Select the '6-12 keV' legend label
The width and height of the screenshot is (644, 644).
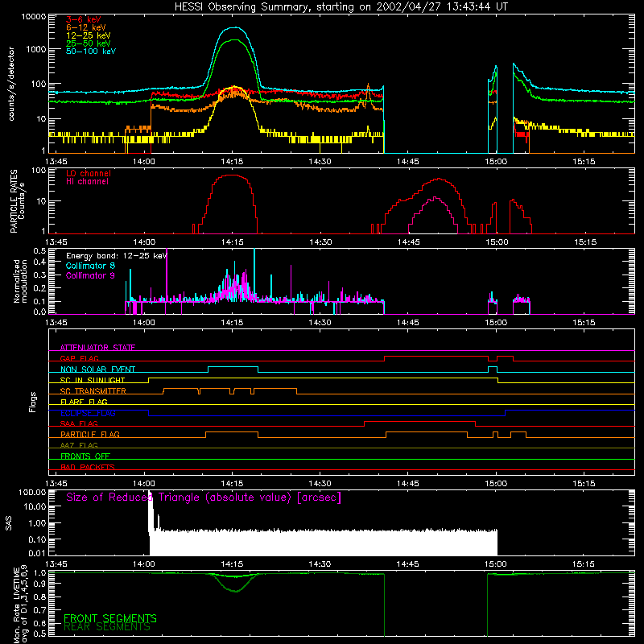[86, 27]
